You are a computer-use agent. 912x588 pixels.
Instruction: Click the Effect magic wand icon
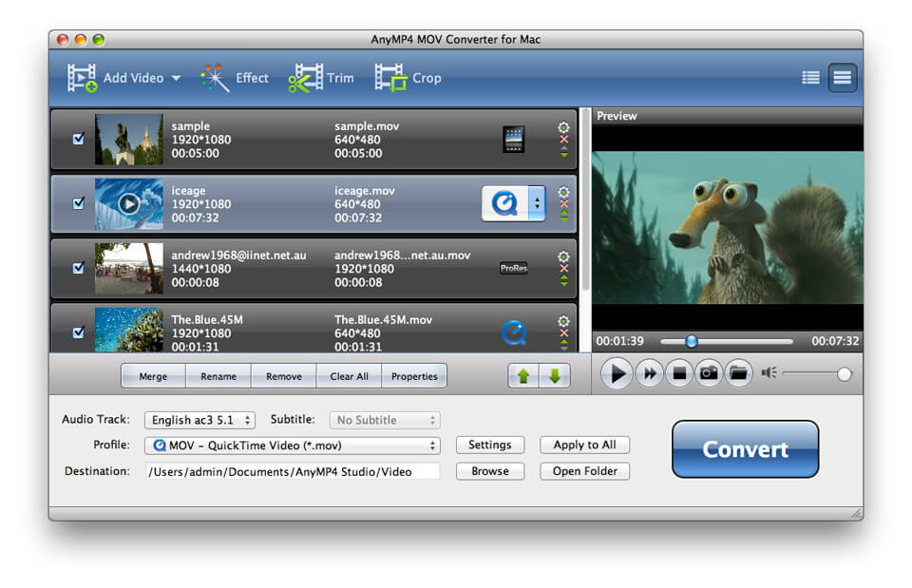pos(216,78)
